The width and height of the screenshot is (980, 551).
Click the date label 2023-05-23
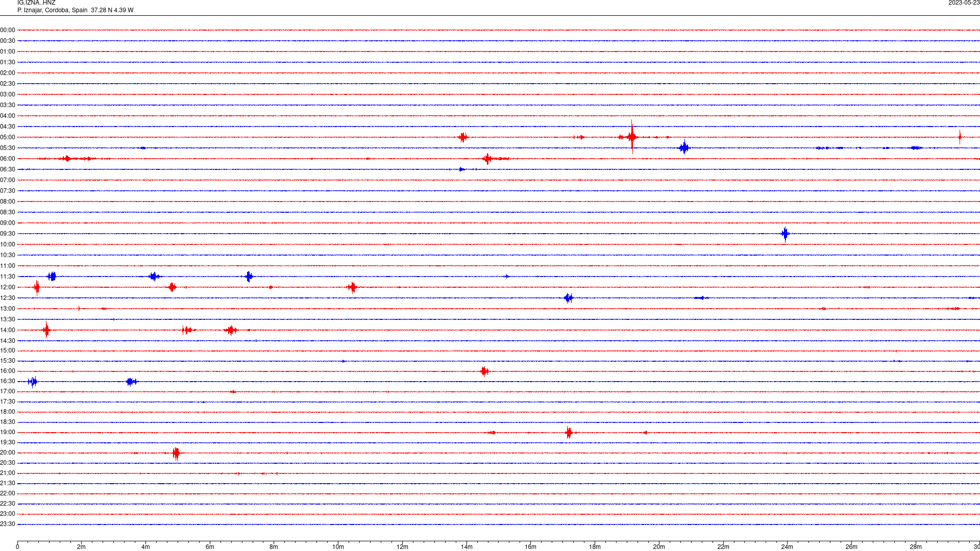tap(964, 3)
